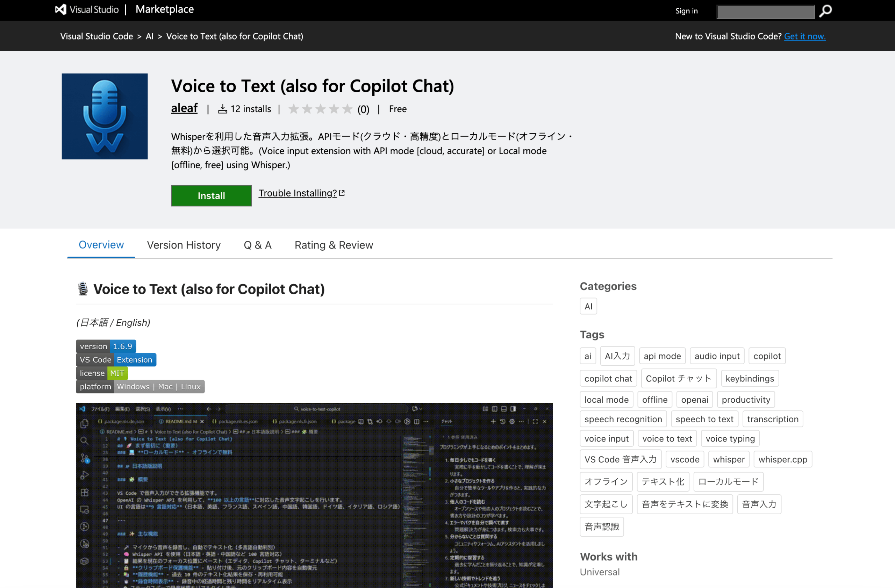This screenshot has width=895, height=588.
Task: Open the aleaf publisher link
Action: 184,108
